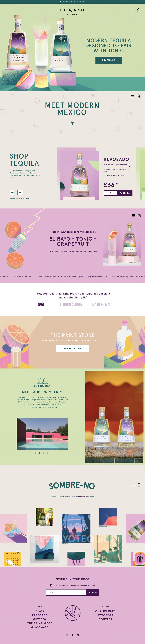Image resolution: width=145 pixels, height=644 pixels.
Task: Decrease the Reposado quantity with minus
Action: (x=106, y=193)
